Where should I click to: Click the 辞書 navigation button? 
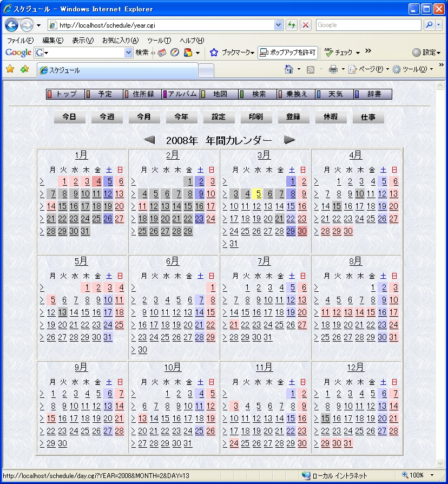[373, 94]
